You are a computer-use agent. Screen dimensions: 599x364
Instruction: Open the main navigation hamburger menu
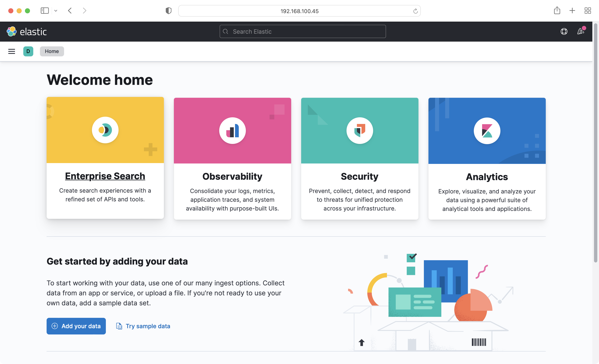point(11,51)
